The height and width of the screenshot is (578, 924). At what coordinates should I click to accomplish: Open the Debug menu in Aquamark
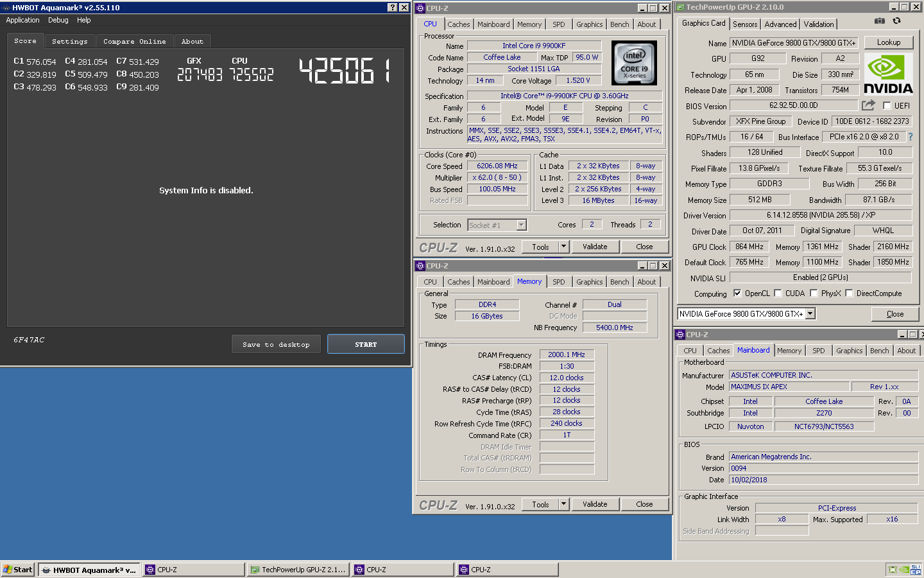click(x=58, y=20)
